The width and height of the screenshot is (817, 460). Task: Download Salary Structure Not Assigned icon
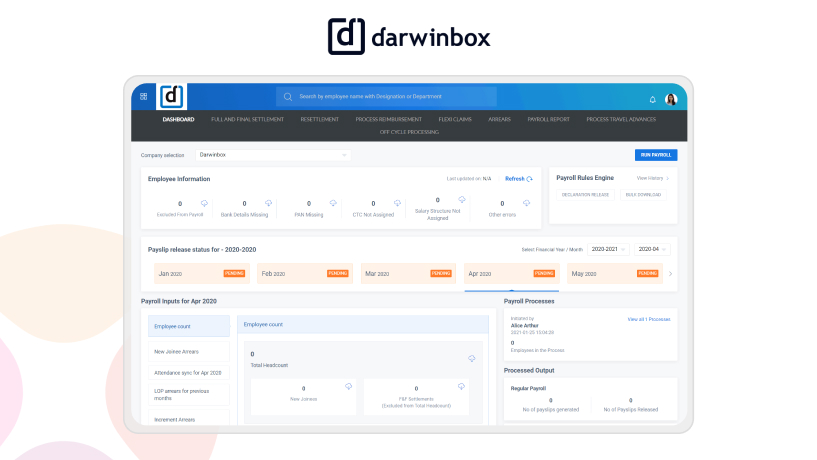coord(462,200)
